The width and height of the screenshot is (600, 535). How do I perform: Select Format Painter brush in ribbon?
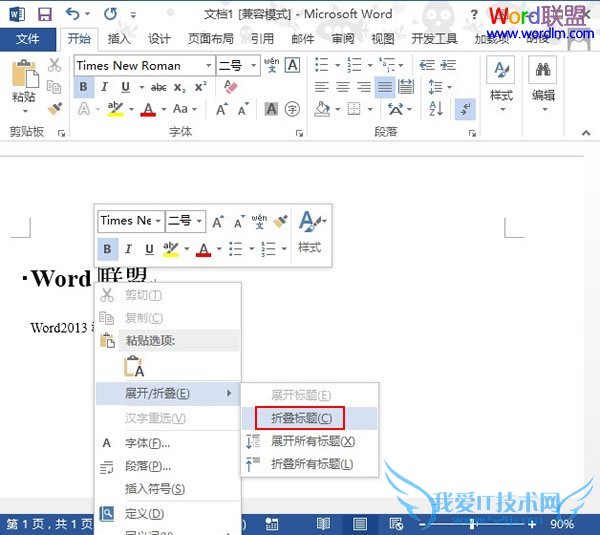(x=55, y=109)
